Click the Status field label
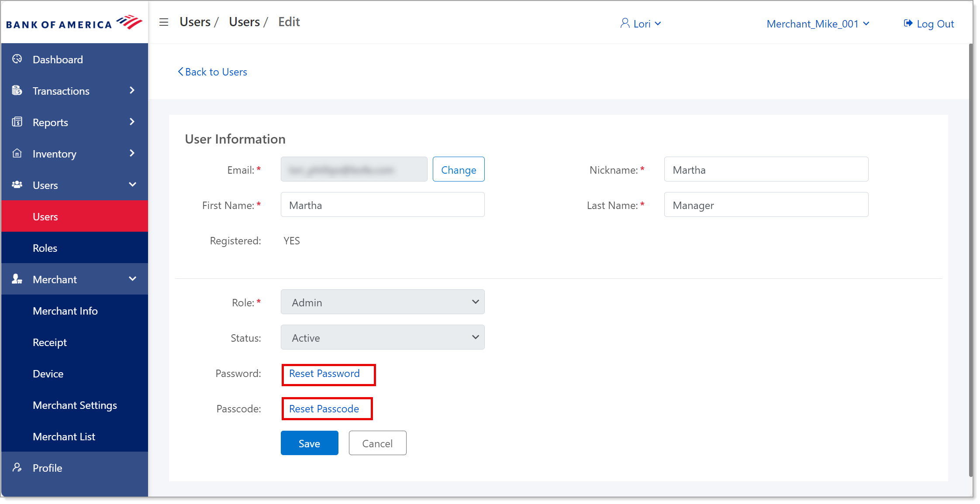Image resolution: width=980 pixels, height=504 pixels. coord(246,338)
